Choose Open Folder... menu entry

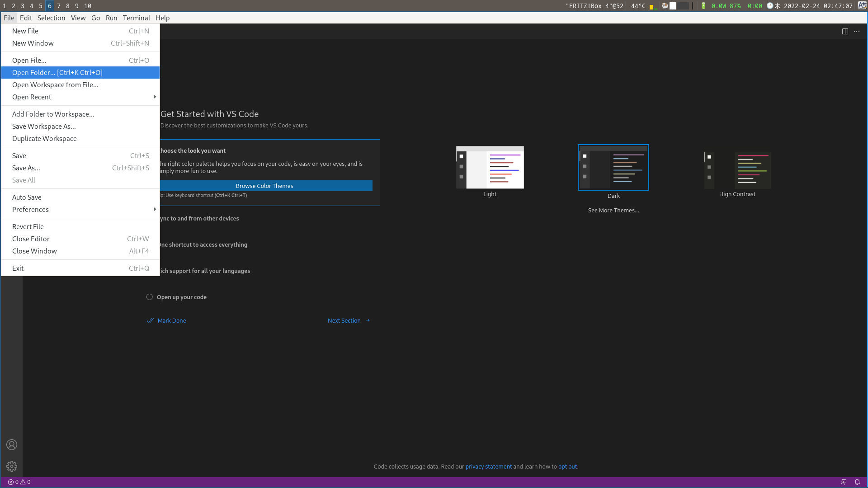(80, 72)
